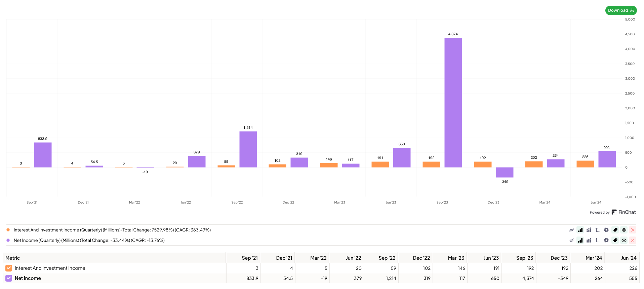This screenshot has height=289, width=644.
Task: Toggle data labels tag for Interest And Investment Income
Action: (615, 230)
